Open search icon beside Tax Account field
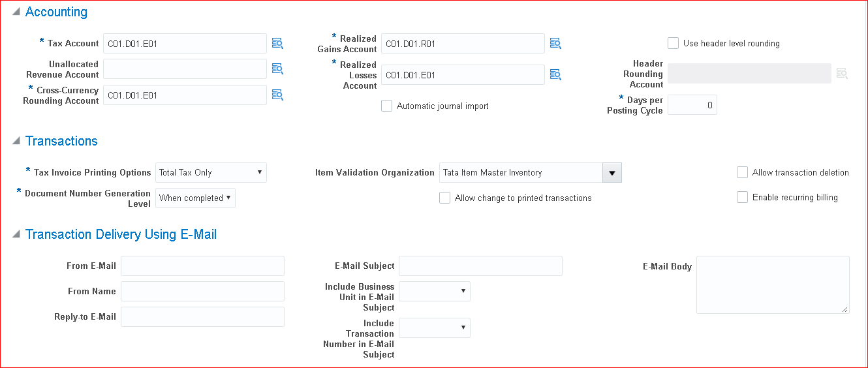Screen dimensions: 868x368 tap(277, 44)
